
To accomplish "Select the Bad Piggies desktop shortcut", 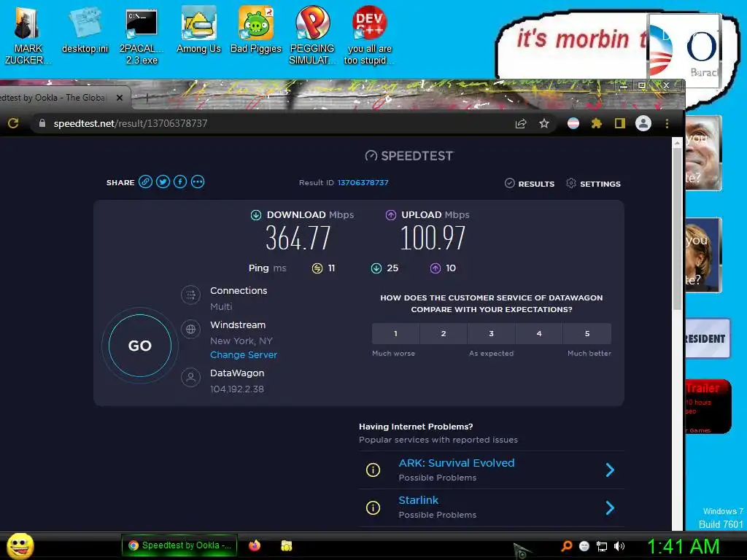I will (256, 31).
